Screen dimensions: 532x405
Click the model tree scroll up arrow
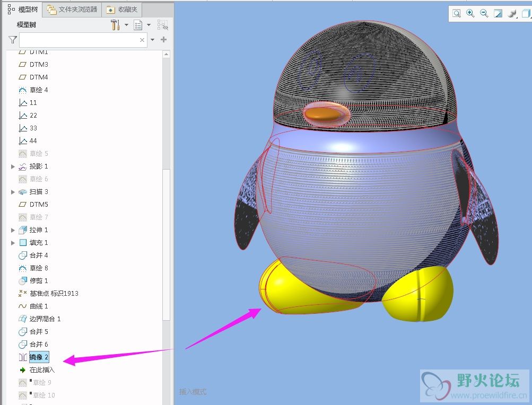click(x=166, y=54)
